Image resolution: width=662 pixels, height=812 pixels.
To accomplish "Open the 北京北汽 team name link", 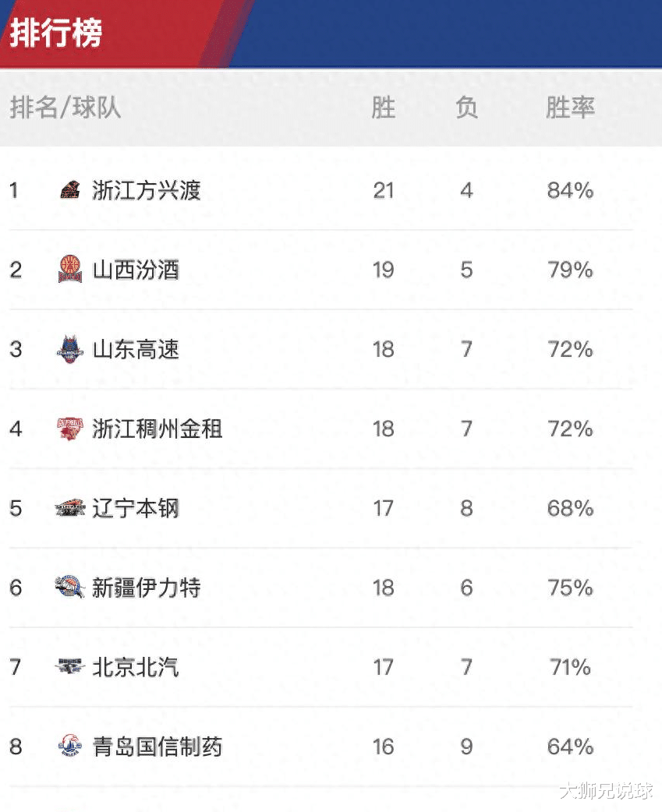I will 136,667.
